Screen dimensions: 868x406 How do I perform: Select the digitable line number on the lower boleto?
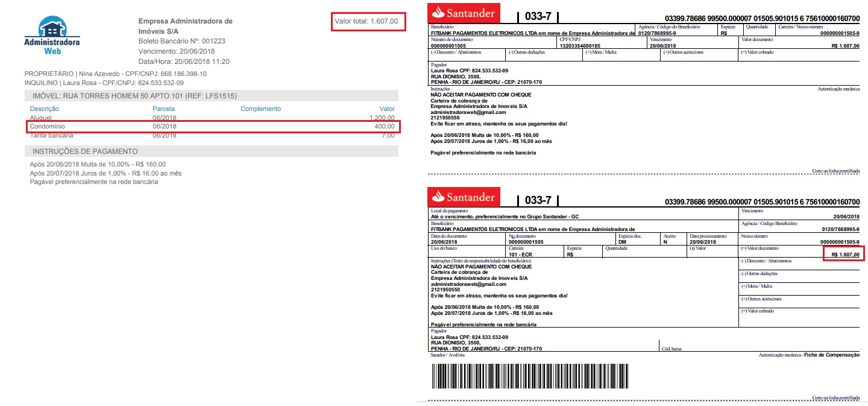(762, 201)
